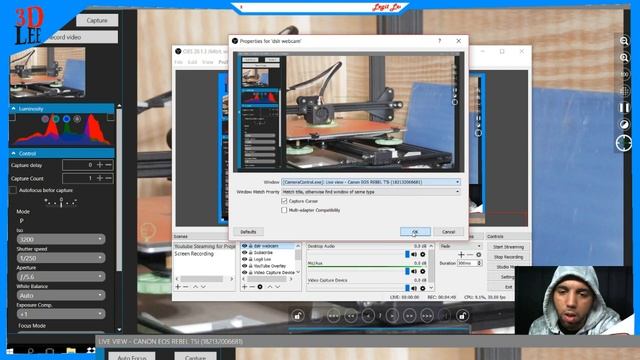The height and width of the screenshot is (360, 640).
Task: Open the Window dropdown in Properties dialog
Action: click(x=371, y=182)
